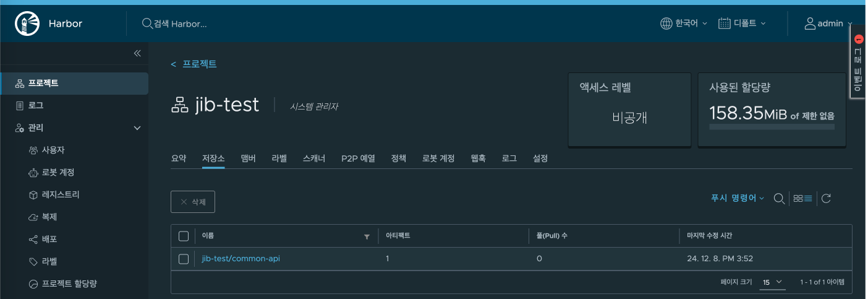Image resolution: width=868 pixels, height=299 pixels.
Task: Expand the 푸시 명령어 dropdown
Action: click(x=738, y=198)
